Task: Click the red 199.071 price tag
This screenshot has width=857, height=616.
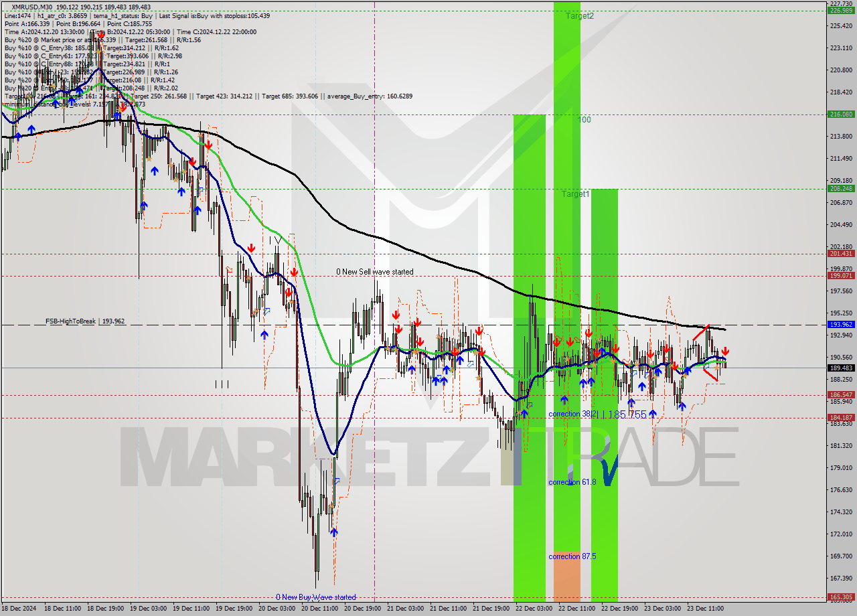Action: (x=841, y=275)
